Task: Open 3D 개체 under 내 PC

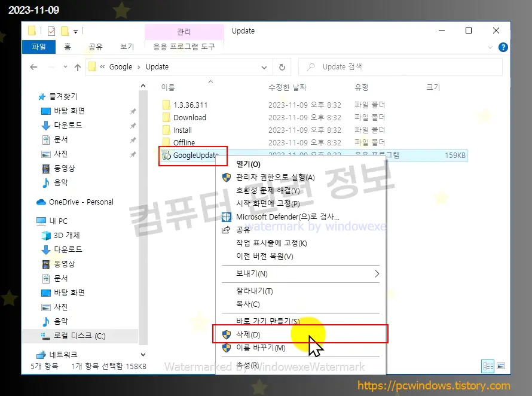Action: click(66, 235)
